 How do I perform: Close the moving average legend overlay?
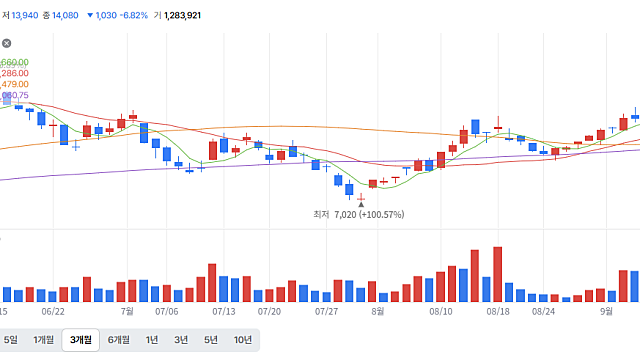[x=7, y=43]
